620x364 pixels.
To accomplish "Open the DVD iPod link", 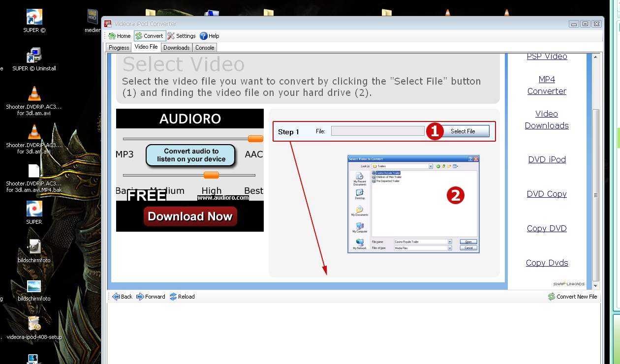I will 547,159.
